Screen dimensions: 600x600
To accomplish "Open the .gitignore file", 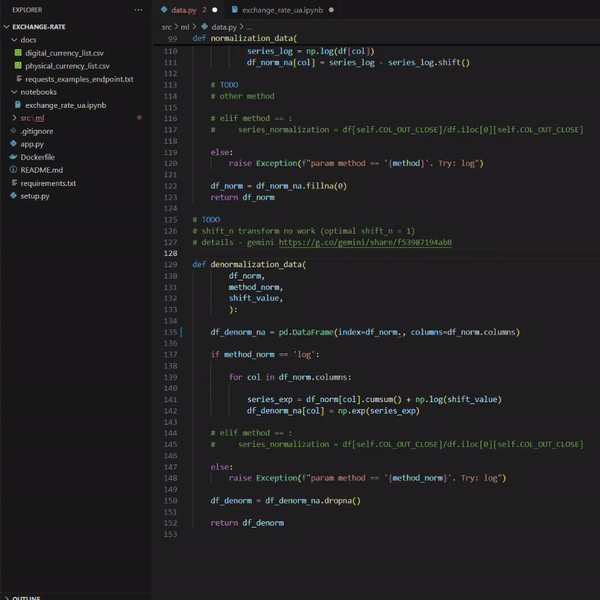I will point(37,131).
